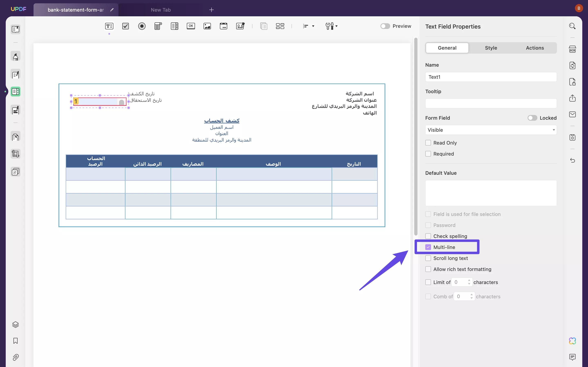The image size is (588, 367).
Task: Select the Check Box form tool
Action: (125, 26)
